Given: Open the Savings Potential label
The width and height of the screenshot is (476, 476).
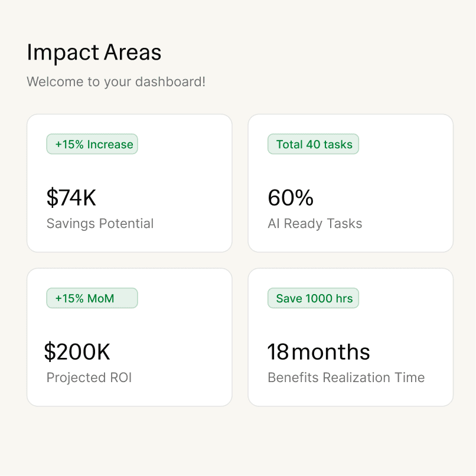Looking at the screenshot, I should point(100,224).
